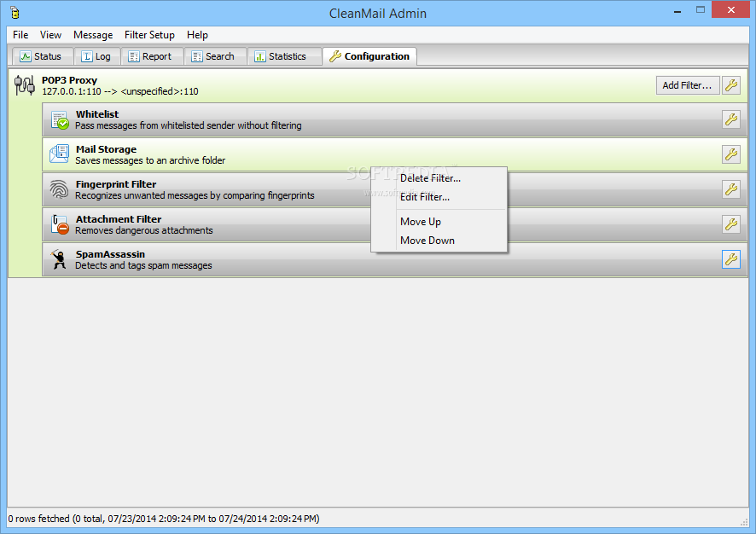Select the SpamAssassin filter title
Screen dimensions: 756x534
pos(110,254)
